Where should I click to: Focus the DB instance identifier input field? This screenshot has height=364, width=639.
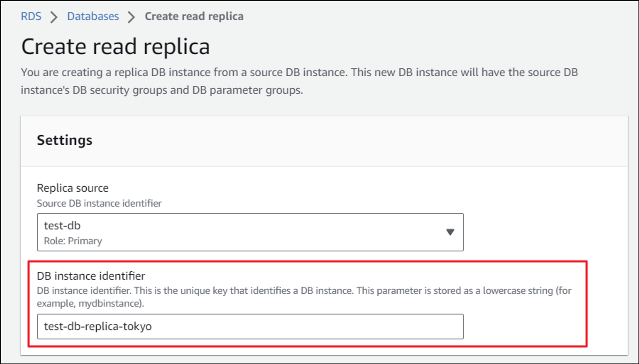[x=288, y=326]
